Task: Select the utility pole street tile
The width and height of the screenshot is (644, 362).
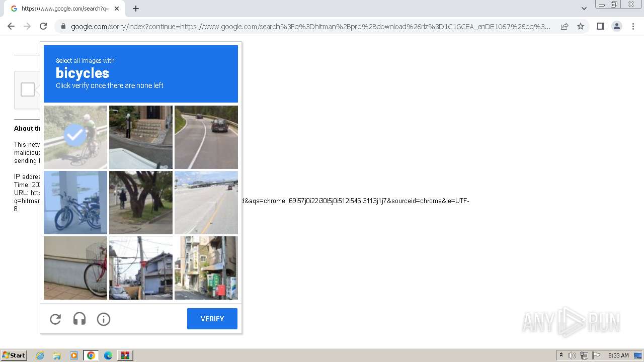Action: [141, 268]
